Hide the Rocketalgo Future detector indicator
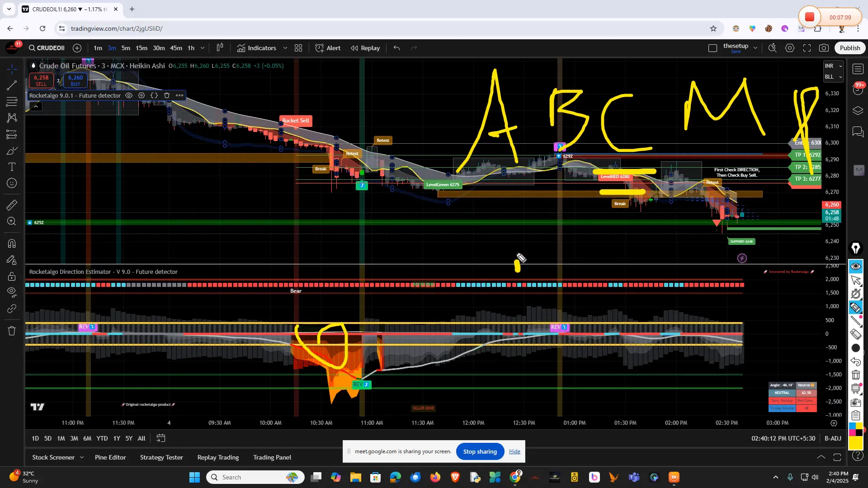This screenshot has height=488, width=868. (129, 95)
